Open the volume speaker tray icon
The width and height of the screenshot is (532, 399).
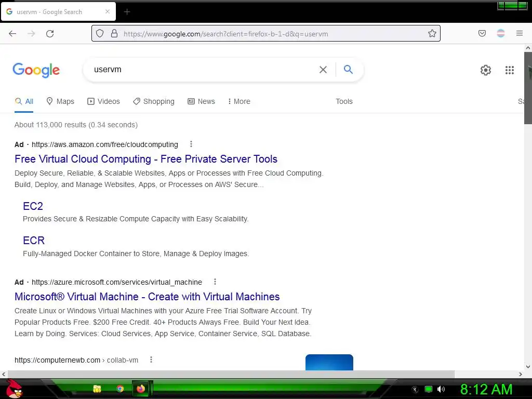441,389
